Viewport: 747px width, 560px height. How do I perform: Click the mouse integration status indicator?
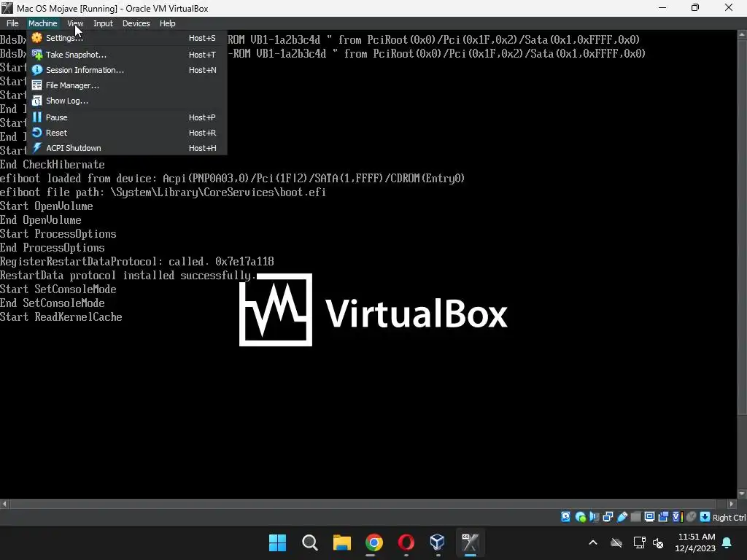[x=692, y=517]
